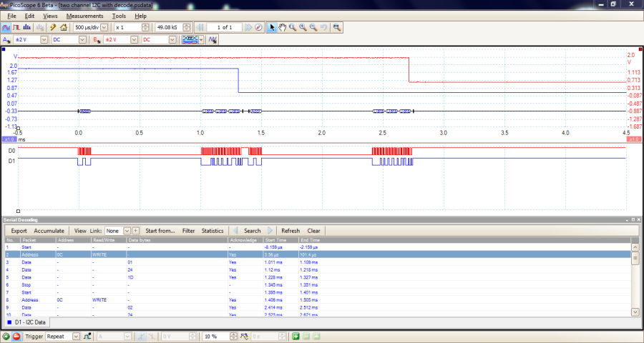Switch to Persistence mode icon
This screenshot has width=644, height=343.
[16, 27]
